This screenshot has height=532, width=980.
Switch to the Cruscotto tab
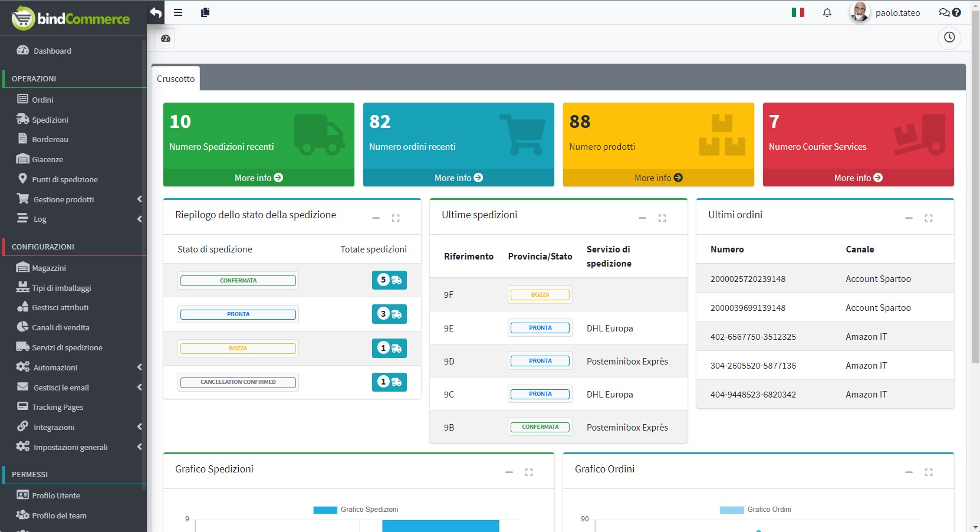coord(175,78)
